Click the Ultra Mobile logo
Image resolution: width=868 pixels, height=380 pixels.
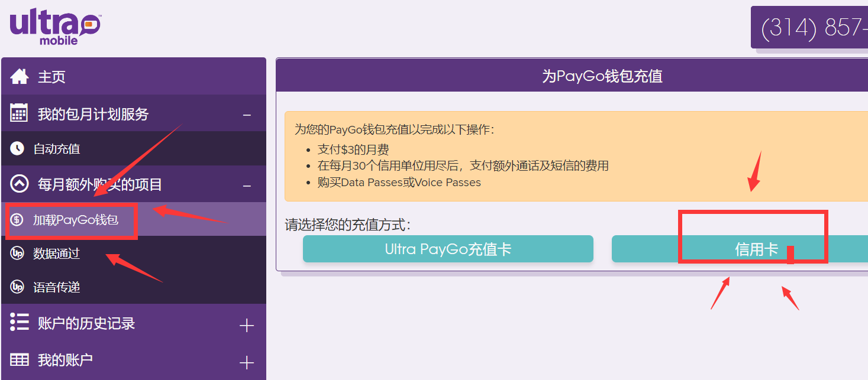(54, 27)
